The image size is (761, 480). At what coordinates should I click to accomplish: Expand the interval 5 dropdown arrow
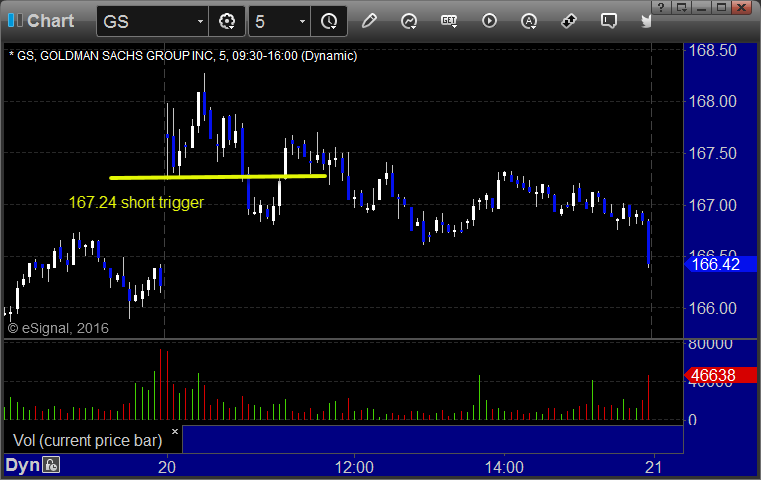tap(302, 21)
